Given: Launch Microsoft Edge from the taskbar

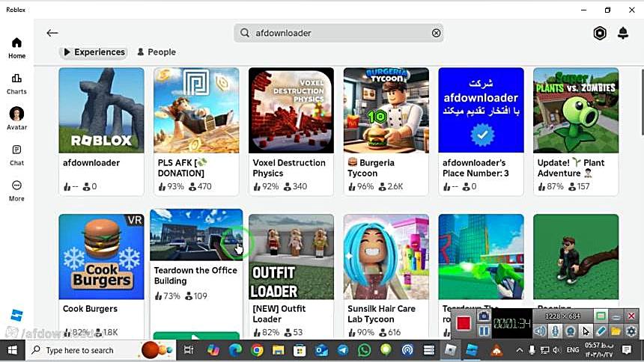Looking at the screenshot, I should (x=235, y=350).
